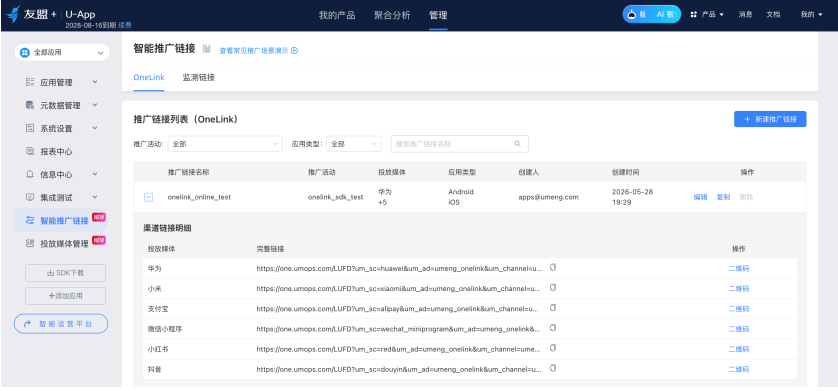Click the bar chart icon beside 智能推广链接

tap(207, 49)
